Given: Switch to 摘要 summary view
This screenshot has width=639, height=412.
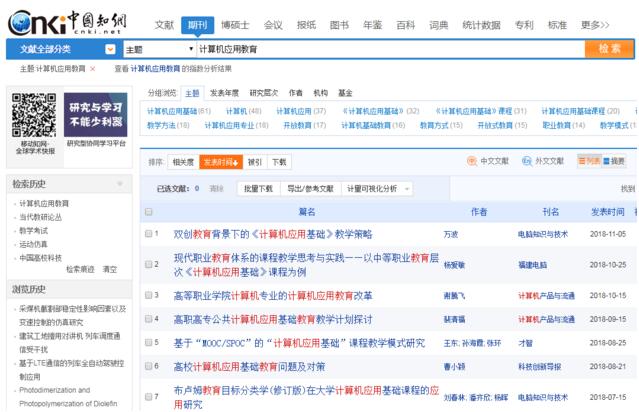Looking at the screenshot, I should click(x=614, y=161).
